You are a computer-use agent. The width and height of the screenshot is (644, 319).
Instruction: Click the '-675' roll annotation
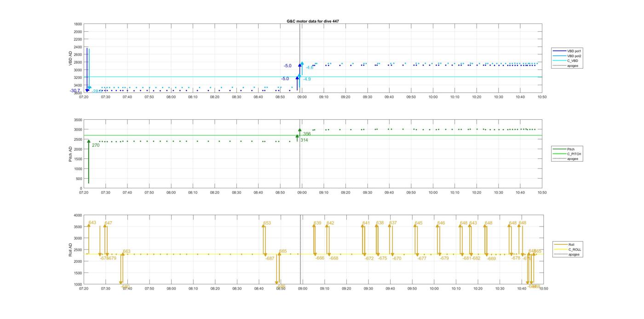(x=383, y=259)
